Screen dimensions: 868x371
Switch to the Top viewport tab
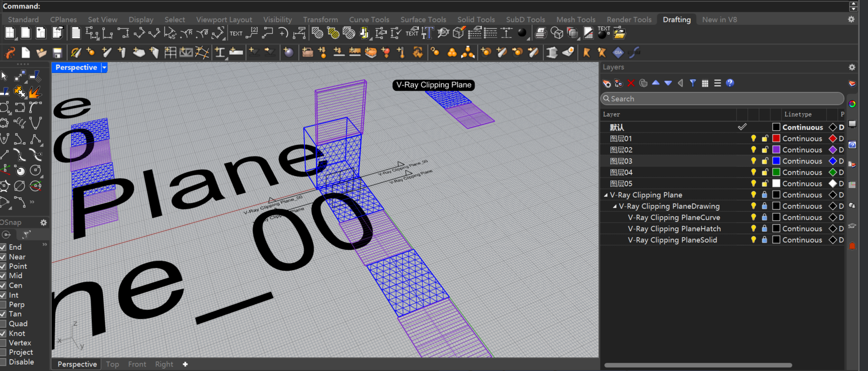112,364
